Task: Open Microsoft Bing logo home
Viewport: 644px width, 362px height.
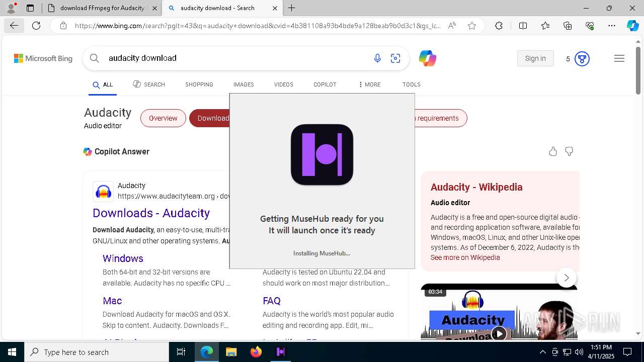Action: [43, 58]
